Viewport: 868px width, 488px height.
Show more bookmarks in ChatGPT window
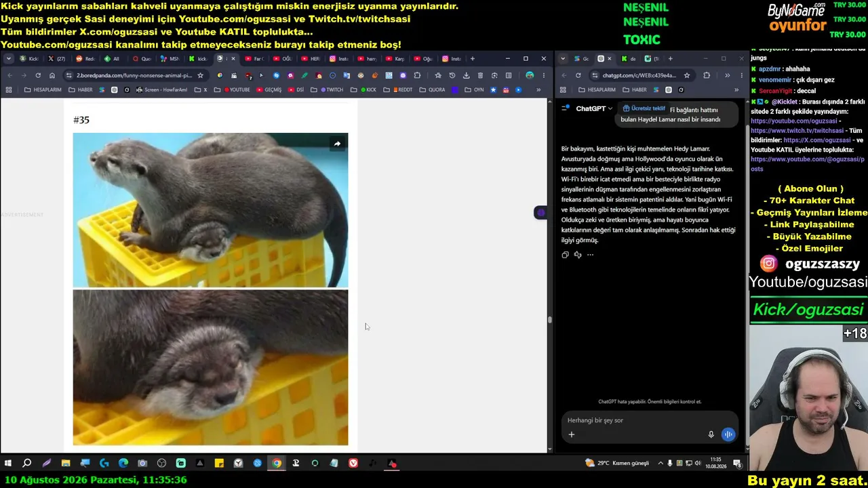point(736,89)
